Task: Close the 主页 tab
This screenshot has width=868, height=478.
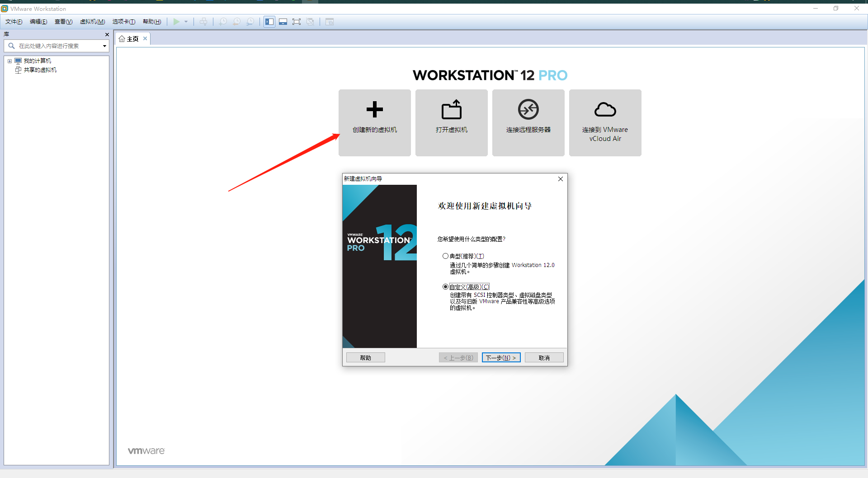Action: [x=145, y=38]
